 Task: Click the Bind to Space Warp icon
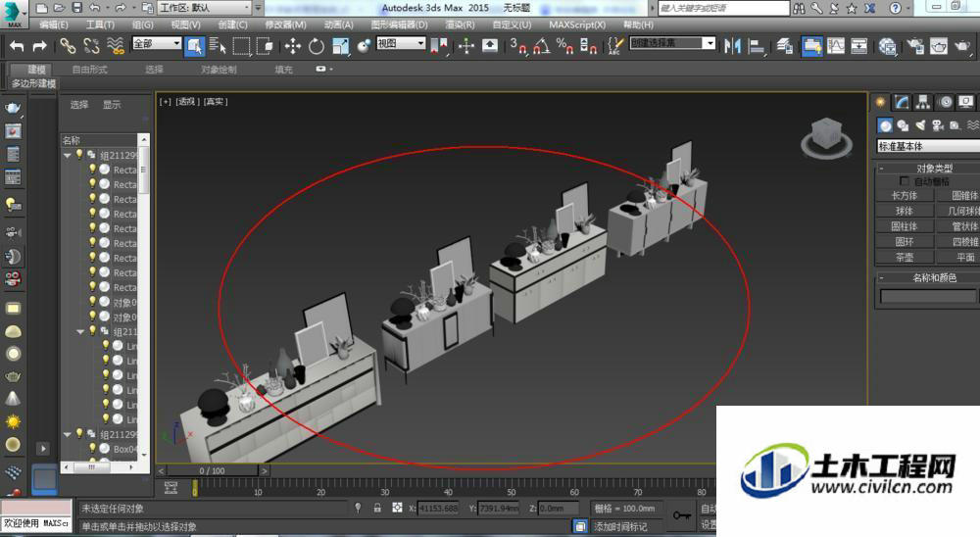pyautogui.click(x=116, y=46)
